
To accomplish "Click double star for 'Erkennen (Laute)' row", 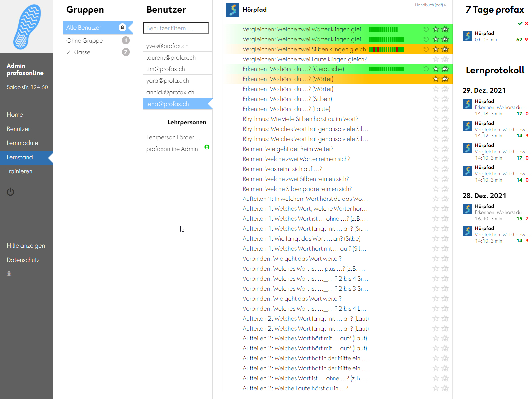I will tap(445, 109).
